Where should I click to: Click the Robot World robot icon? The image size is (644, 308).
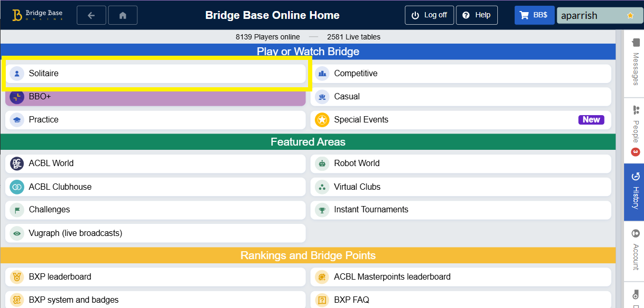[x=322, y=163]
